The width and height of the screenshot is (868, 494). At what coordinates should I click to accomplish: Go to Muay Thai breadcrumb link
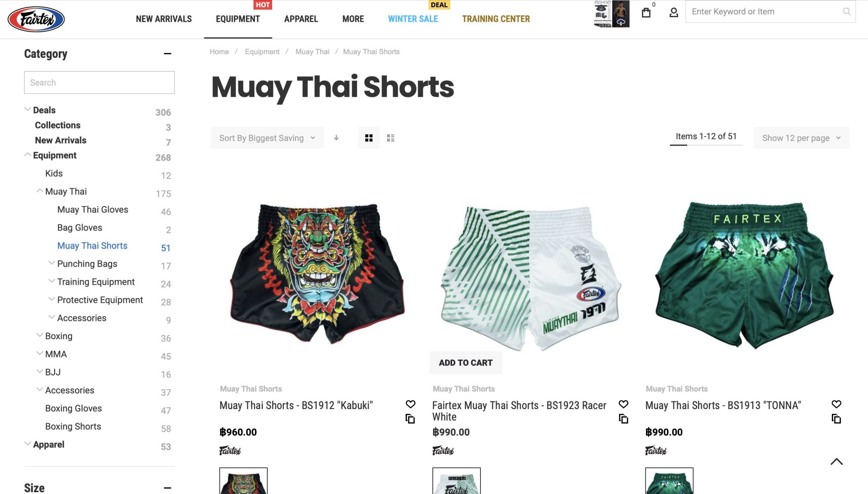[x=312, y=52]
